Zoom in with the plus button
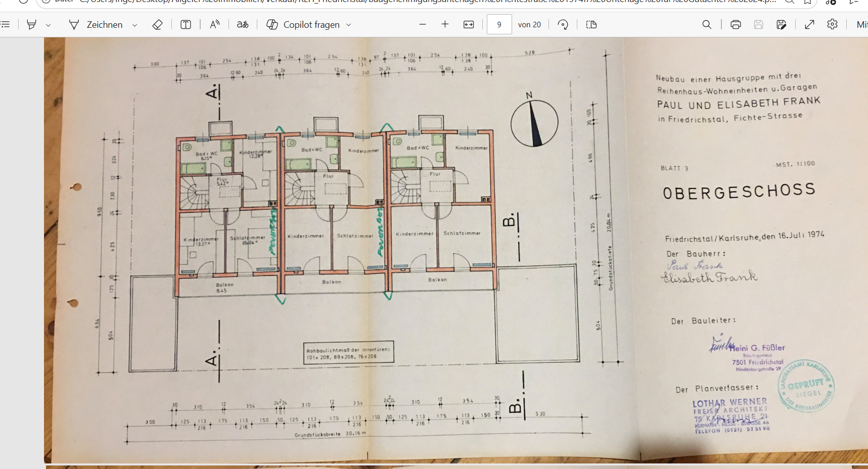This screenshot has width=868, height=469. [445, 24]
